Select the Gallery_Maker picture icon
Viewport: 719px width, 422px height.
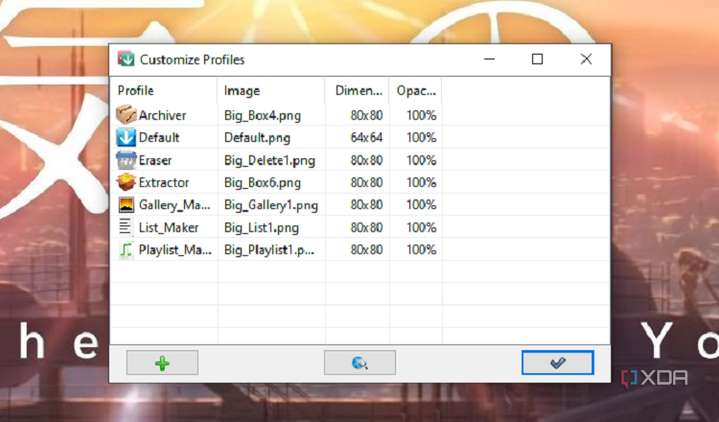point(126,205)
